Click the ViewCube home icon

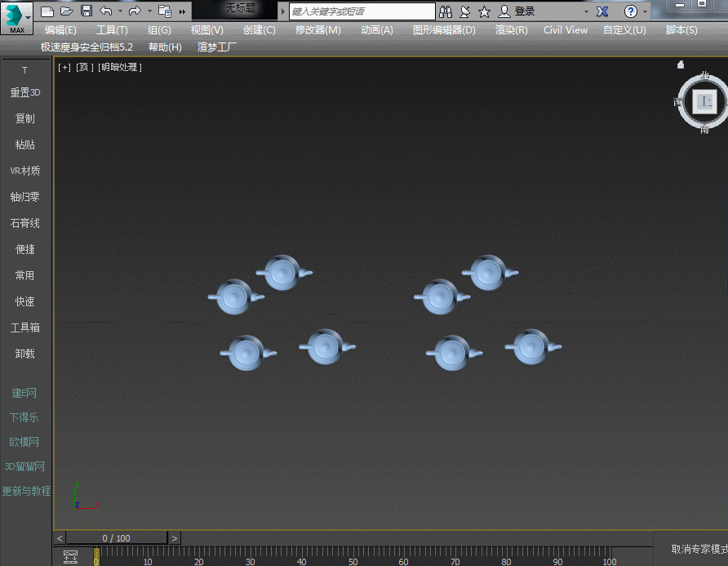pos(681,65)
